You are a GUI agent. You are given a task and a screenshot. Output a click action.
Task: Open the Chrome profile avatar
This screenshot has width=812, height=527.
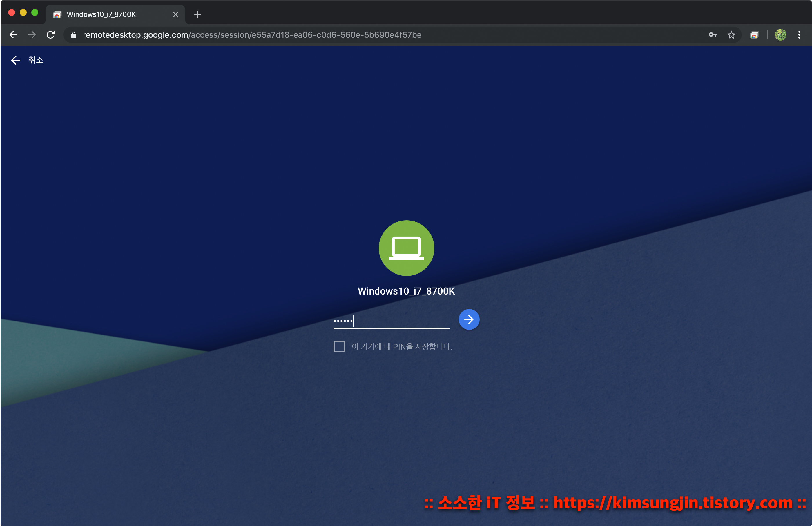(780, 35)
